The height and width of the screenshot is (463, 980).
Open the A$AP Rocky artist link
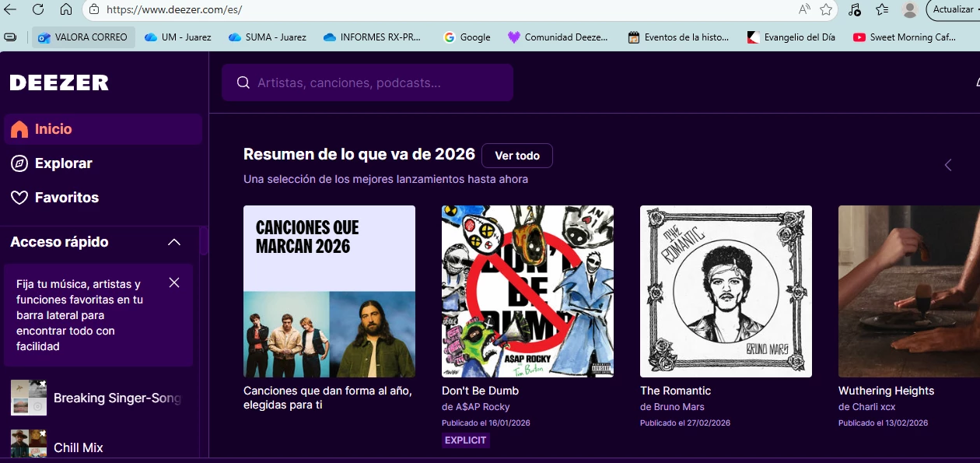pyautogui.click(x=482, y=407)
